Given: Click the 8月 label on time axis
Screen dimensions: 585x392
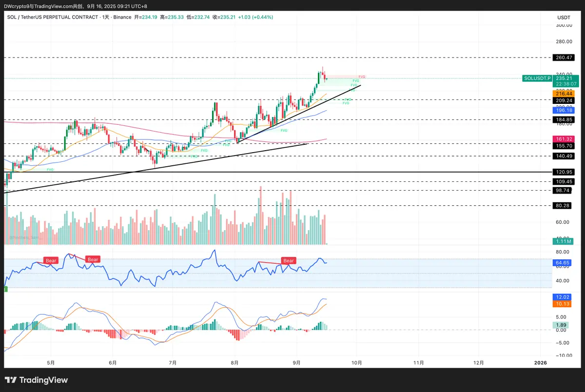Looking at the screenshot, I should pyautogui.click(x=235, y=363).
